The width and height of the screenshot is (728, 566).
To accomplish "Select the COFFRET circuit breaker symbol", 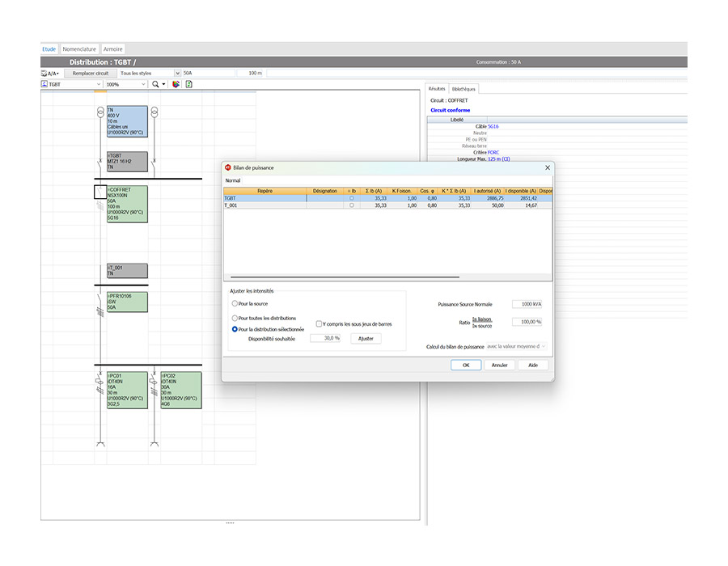I will click(100, 192).
